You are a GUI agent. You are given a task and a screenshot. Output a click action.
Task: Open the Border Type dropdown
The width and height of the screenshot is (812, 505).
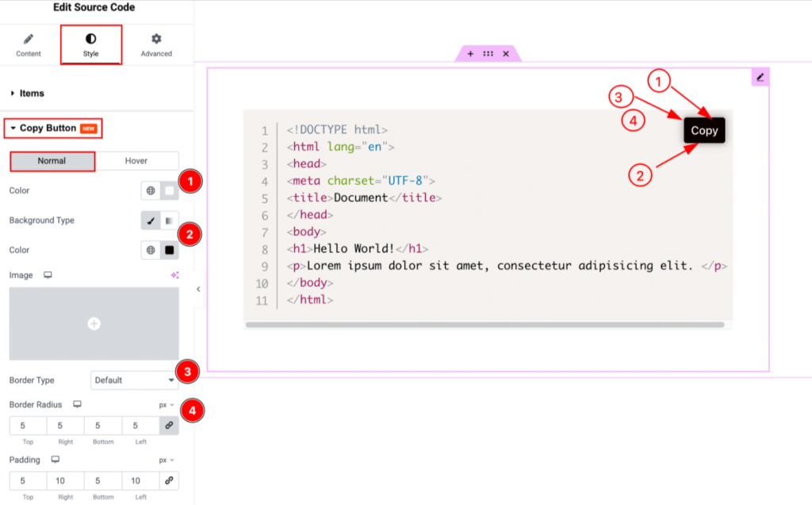click(135, 380)
